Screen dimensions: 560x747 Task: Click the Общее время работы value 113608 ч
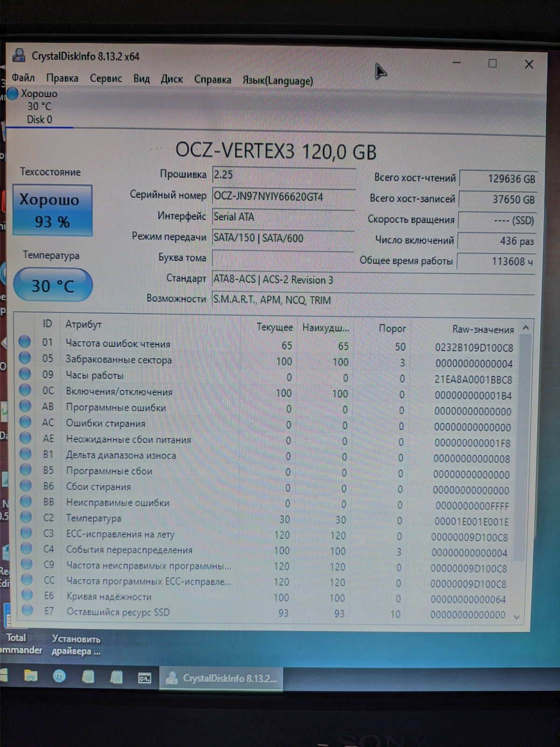point(497,261)
